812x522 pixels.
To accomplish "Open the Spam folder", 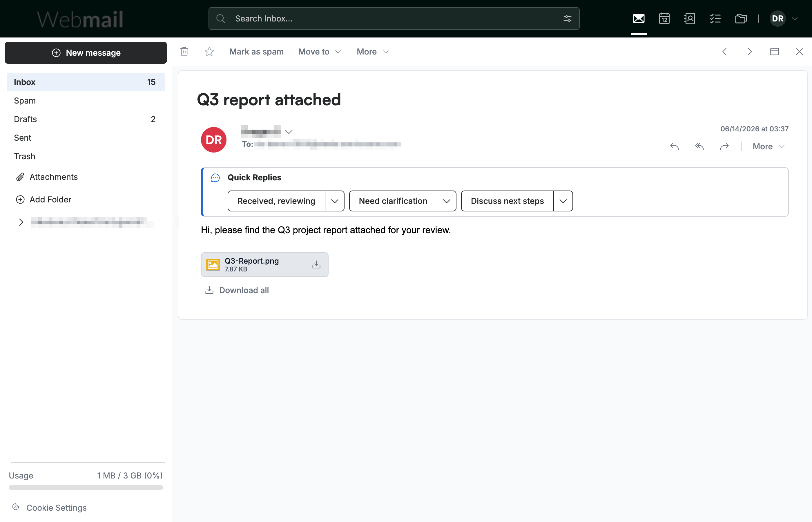I will [86, 101].
